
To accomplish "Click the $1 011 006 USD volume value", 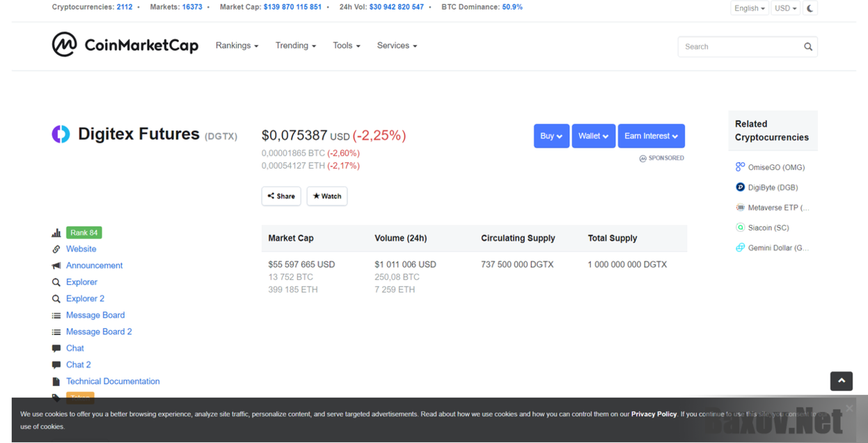I will click(405, 265).
